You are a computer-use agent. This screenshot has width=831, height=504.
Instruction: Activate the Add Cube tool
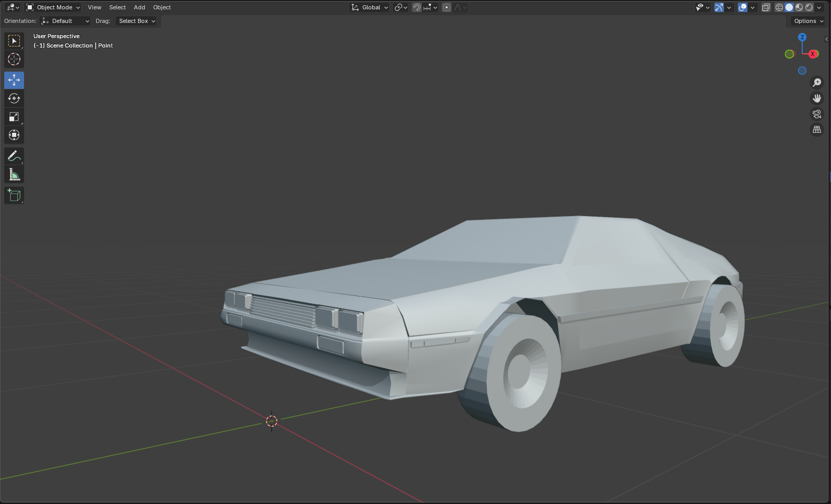click(14, 195)
